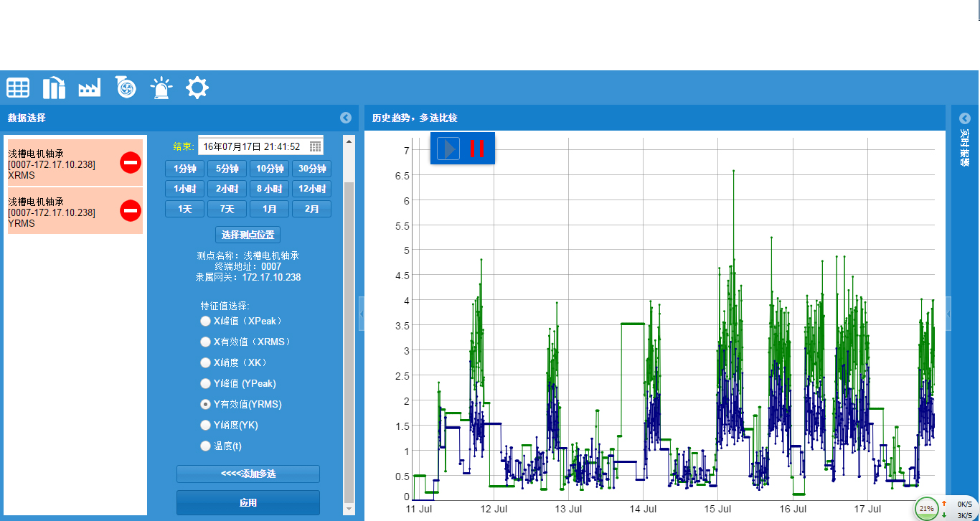Click the 应用 apply button

248,503
